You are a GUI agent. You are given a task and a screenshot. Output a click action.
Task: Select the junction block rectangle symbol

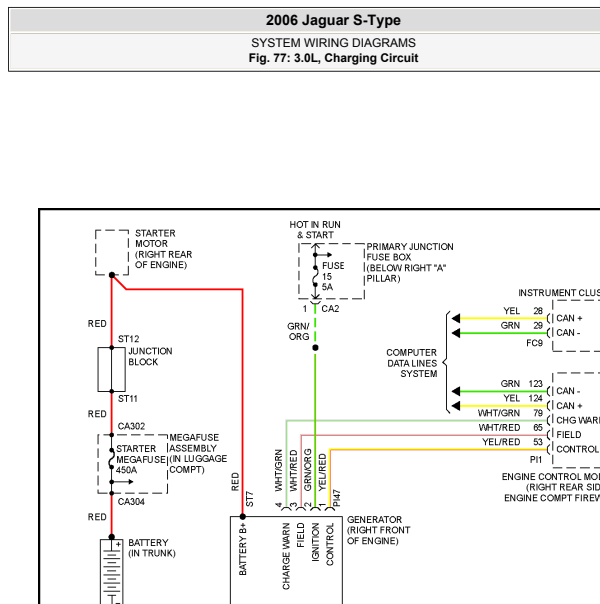point(111,369)
